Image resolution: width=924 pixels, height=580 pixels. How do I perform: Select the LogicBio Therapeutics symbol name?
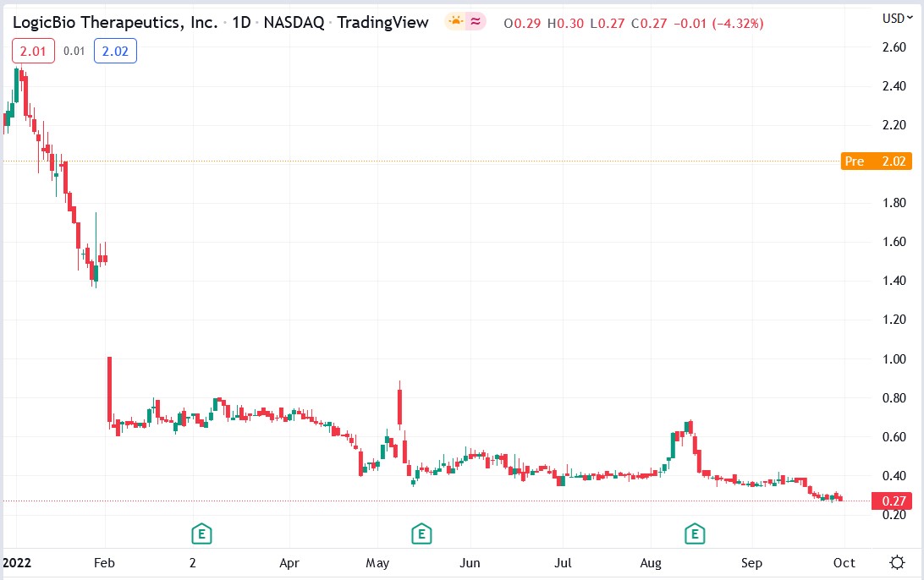114,22
